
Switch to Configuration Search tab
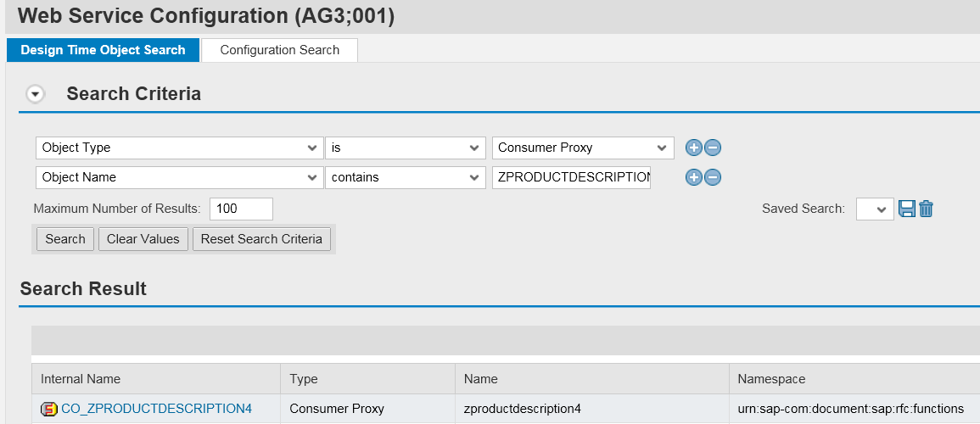(279, 50)
